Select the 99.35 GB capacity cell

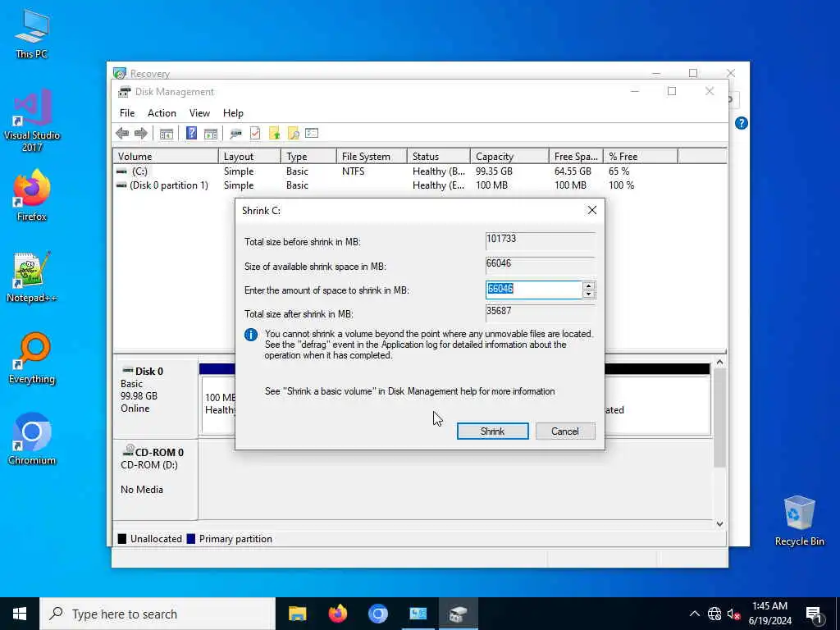494,171
